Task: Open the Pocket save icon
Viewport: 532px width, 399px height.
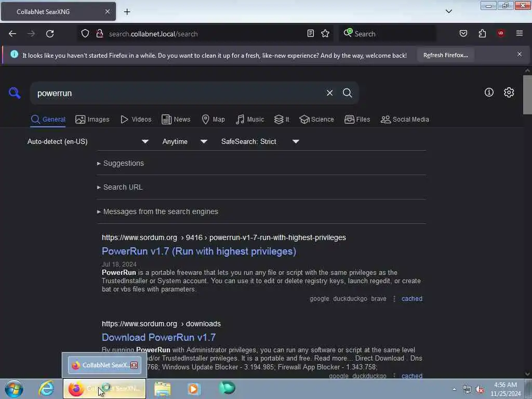Action: point(463,33)
